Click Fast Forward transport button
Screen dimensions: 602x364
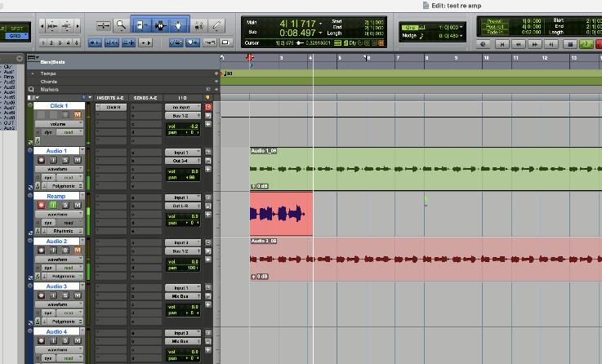click(535, 45)
